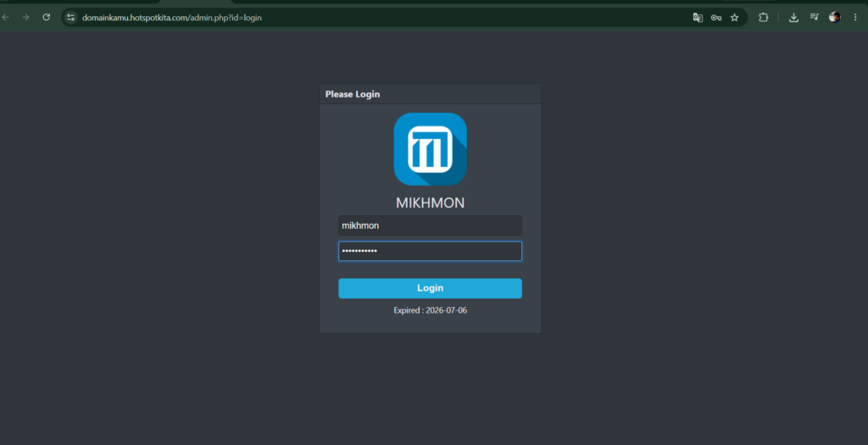Click the browser forward arrow
This screenshot has height=445, width=868.
click(25, 17)
